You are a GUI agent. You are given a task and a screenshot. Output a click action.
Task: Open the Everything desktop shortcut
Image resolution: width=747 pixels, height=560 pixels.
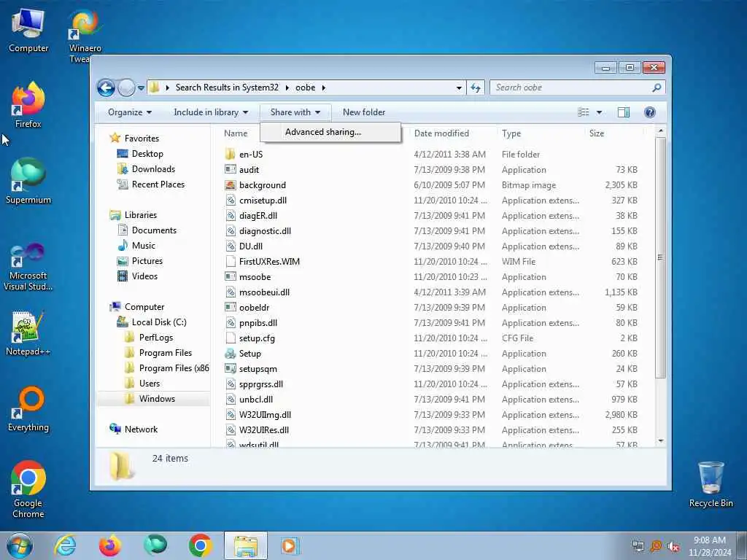coord(28,409)
